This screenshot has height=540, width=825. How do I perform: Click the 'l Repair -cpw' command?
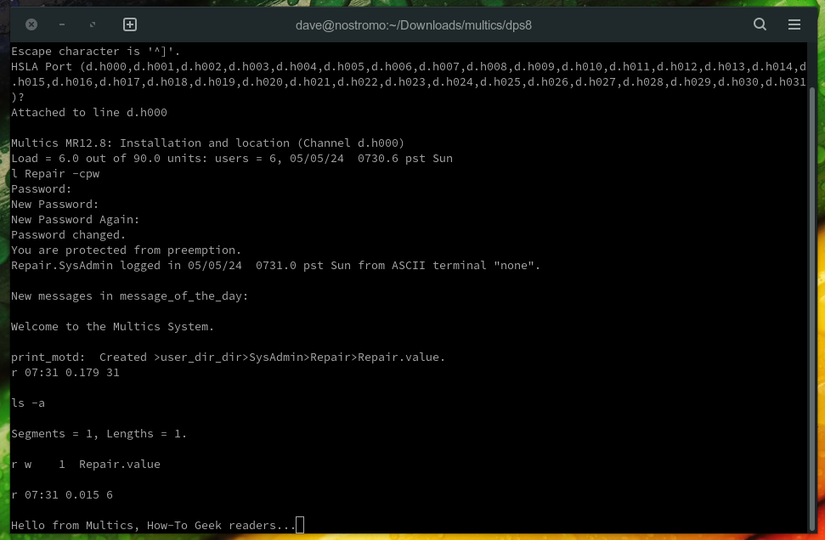(55, 174)
